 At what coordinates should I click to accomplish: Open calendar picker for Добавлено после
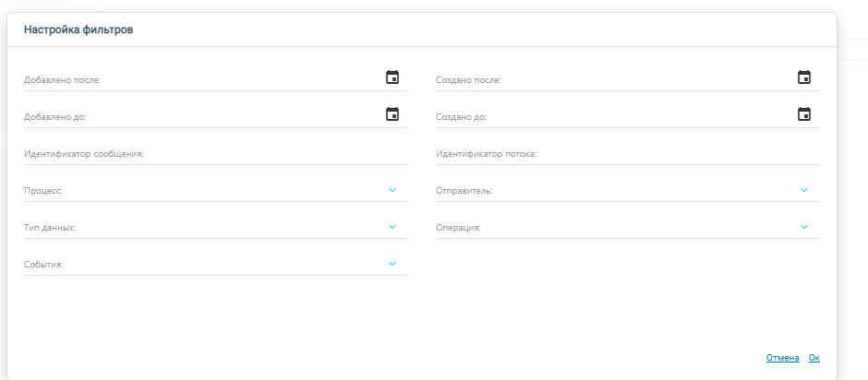[392, 77]
